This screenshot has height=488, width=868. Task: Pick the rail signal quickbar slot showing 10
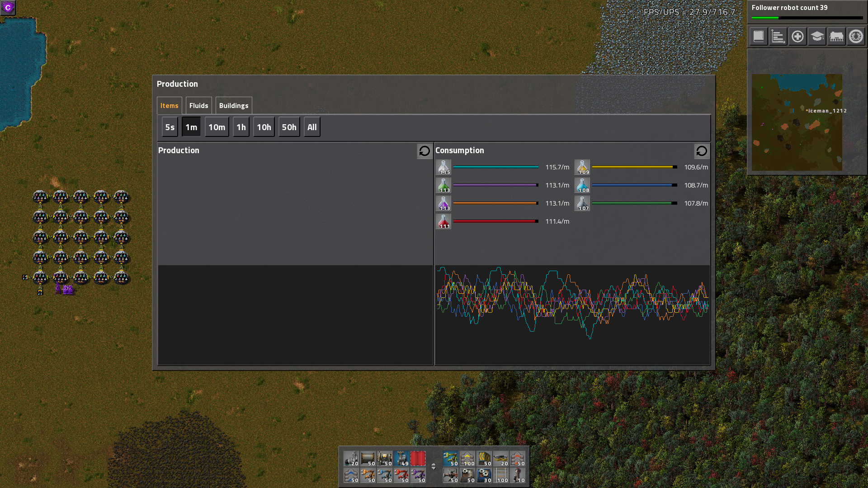click(x=518, y=475)
